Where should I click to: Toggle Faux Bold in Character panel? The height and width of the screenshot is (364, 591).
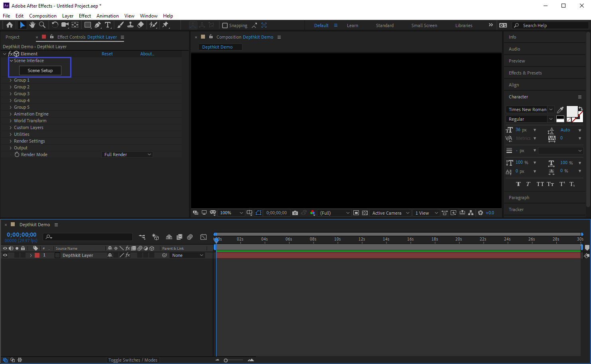[x=518, y=184]
